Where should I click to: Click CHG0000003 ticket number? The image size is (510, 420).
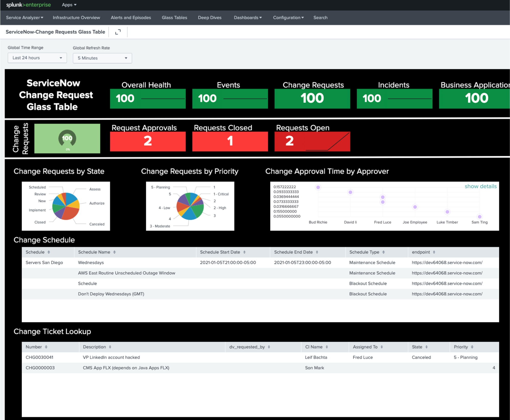coord(40,368)
